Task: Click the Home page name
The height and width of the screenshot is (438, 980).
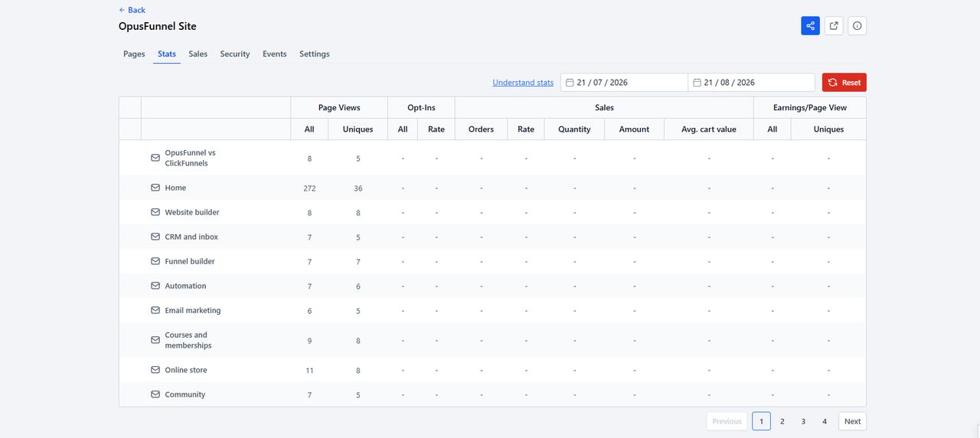Action: (175, 188)
